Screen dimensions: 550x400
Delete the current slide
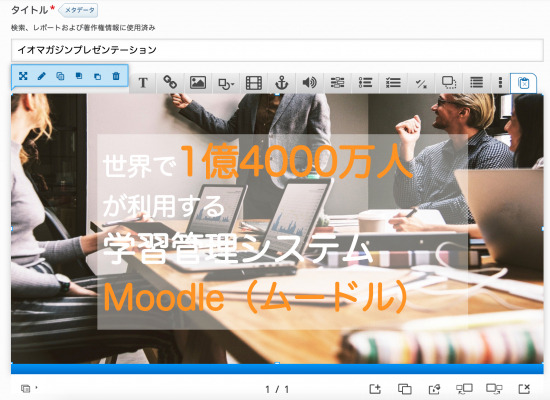(524, 389)
